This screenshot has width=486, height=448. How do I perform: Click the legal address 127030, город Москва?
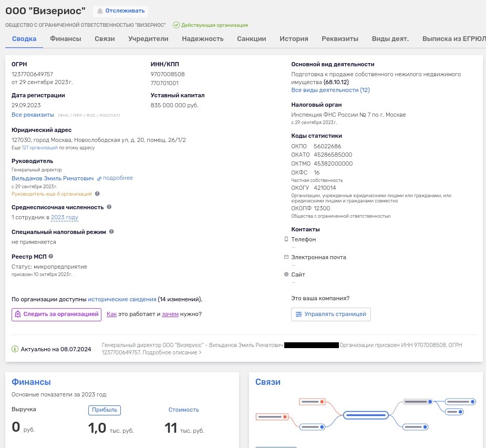coord(99,140)
